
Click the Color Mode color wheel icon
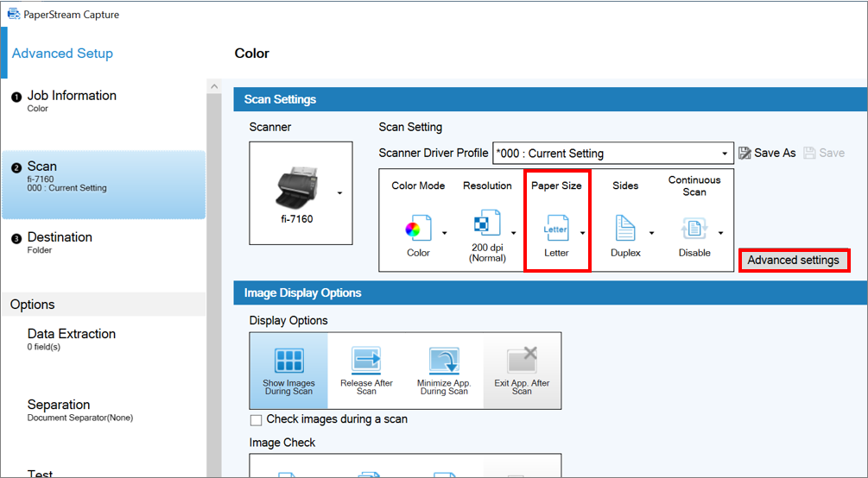tap(418, 228)
